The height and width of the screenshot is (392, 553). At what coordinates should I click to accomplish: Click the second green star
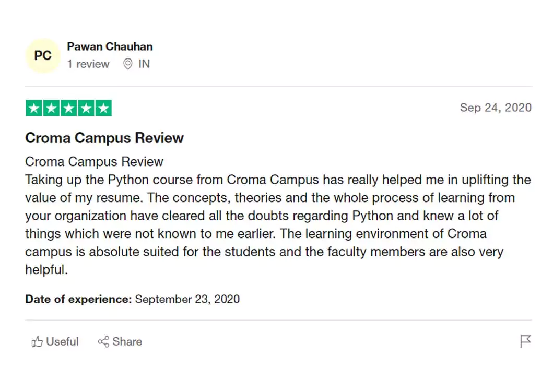pyautogui.click(x=51, y=108)
